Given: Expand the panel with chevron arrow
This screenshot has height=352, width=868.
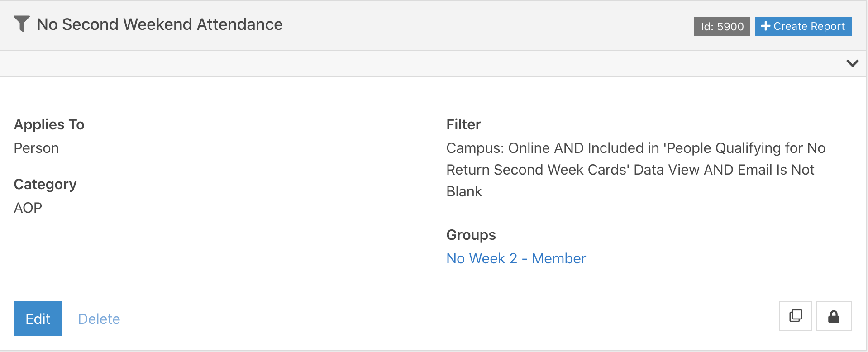Looking at the screenshot, I should click(853, 63).
